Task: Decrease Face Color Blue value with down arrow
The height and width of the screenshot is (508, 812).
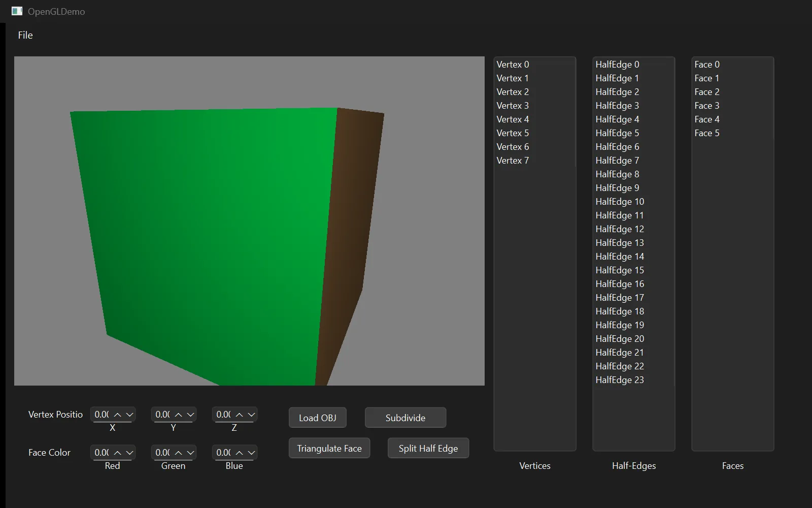Action: coord(252,453)
